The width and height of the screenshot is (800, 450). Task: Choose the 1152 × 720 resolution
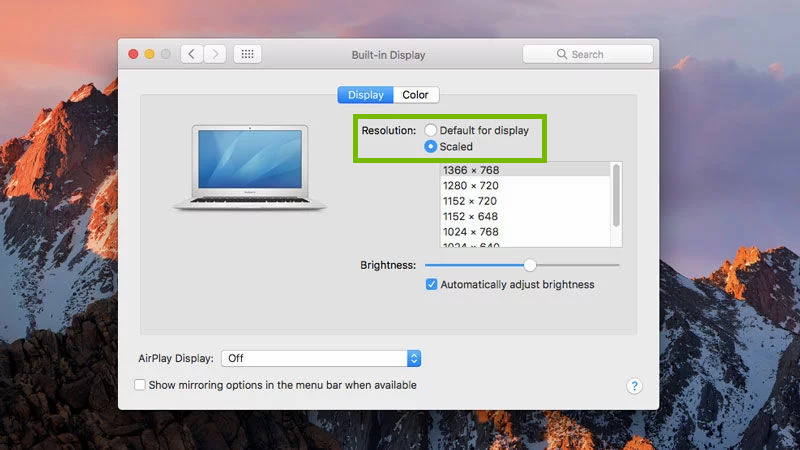point(525,201)
